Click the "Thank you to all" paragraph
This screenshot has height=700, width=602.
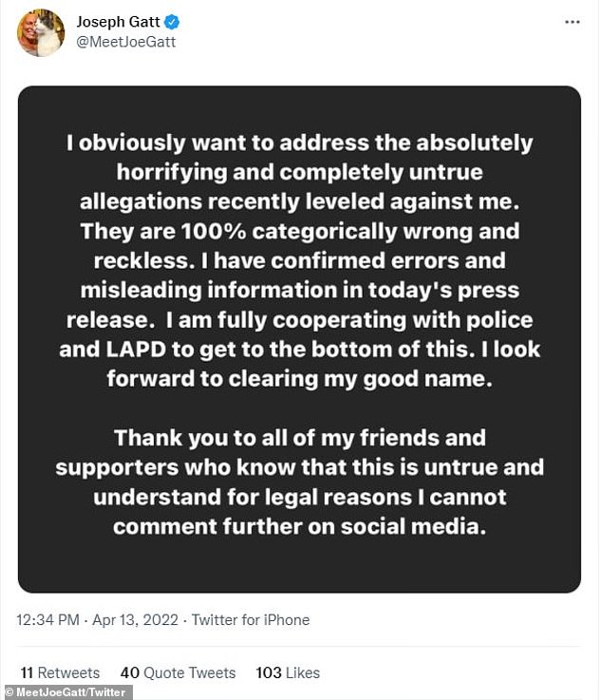299,482
